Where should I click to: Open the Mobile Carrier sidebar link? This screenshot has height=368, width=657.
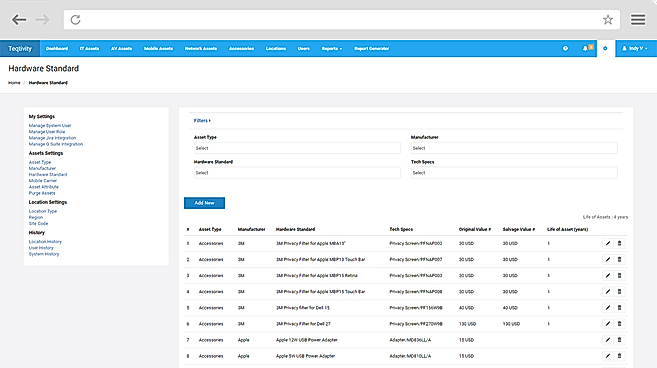coord(43,181)
